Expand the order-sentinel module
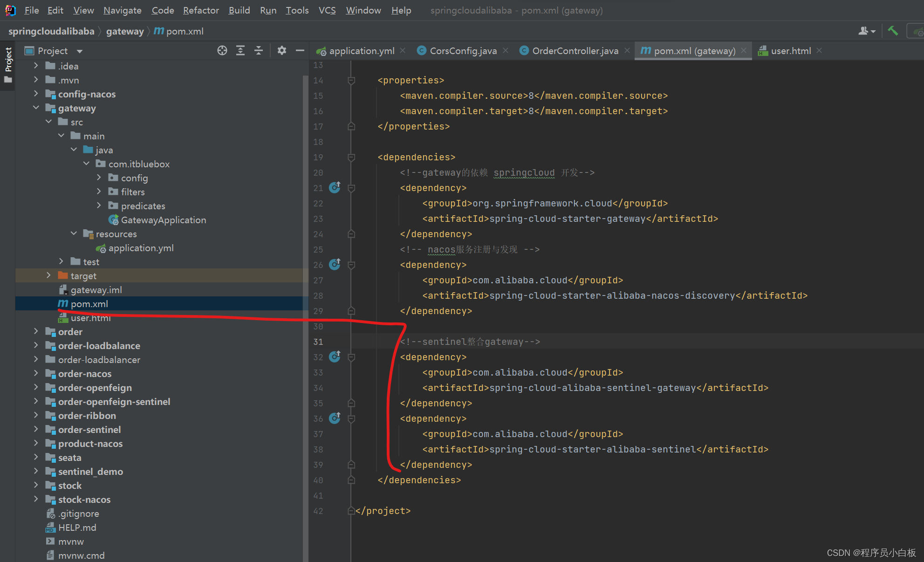The width and height of the screenshot is (924, 562). (x=36, y=429)
